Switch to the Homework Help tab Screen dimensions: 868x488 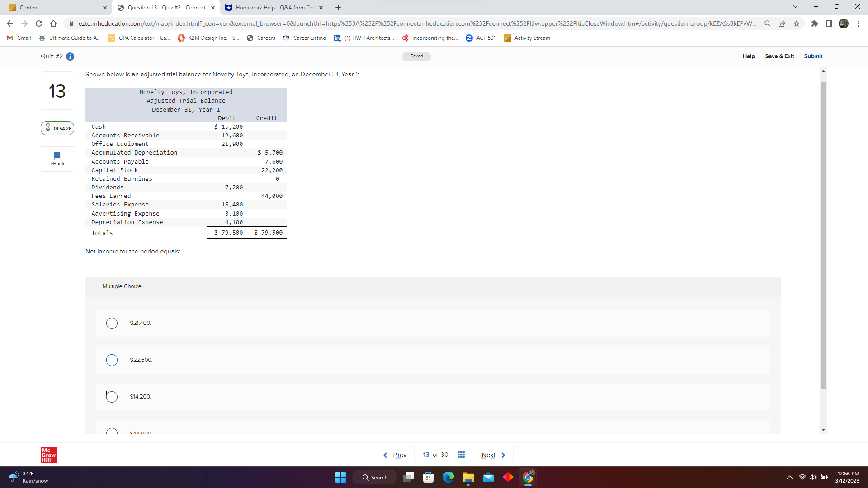[271, 8]
